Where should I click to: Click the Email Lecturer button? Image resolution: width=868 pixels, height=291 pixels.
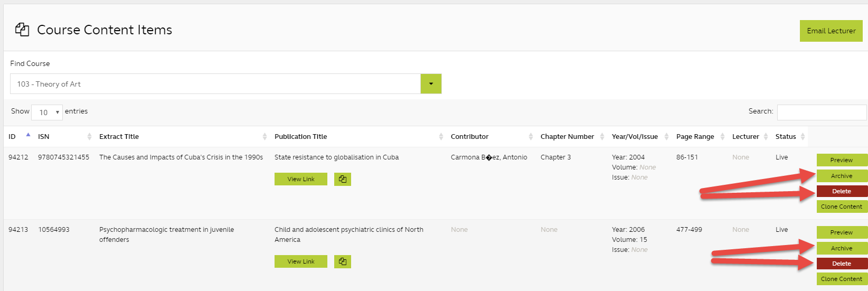tap(831, 31)
